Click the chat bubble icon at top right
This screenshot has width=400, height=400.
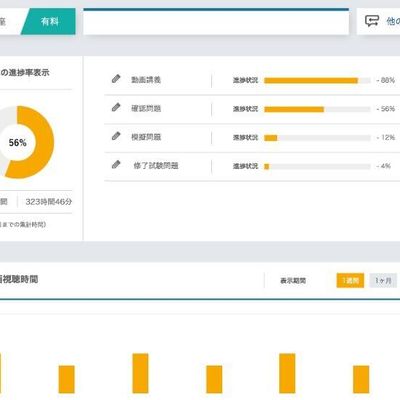372,21
